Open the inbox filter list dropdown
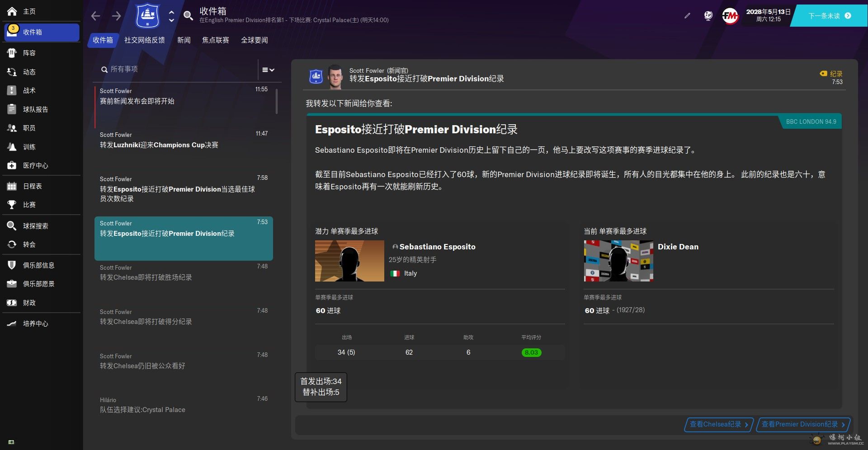The height and width of the screenshot is (450, 868). pyautogui.click(x=268, y=70)
